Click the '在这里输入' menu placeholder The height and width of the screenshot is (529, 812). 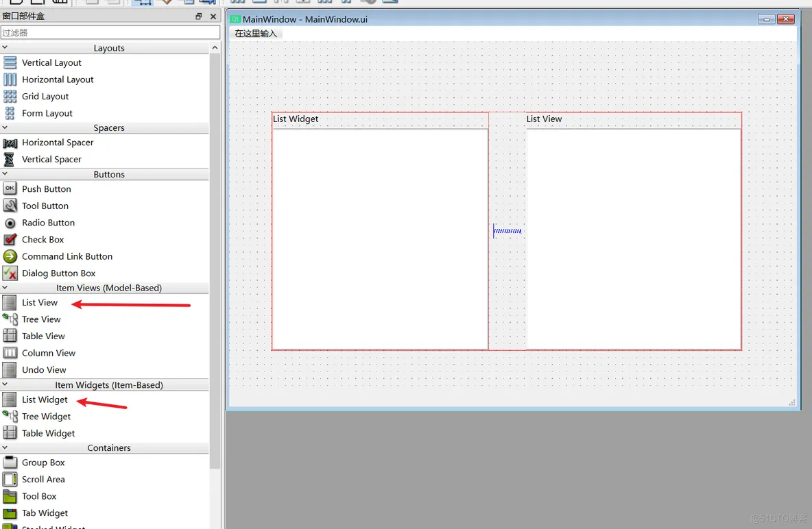point(256,34)
